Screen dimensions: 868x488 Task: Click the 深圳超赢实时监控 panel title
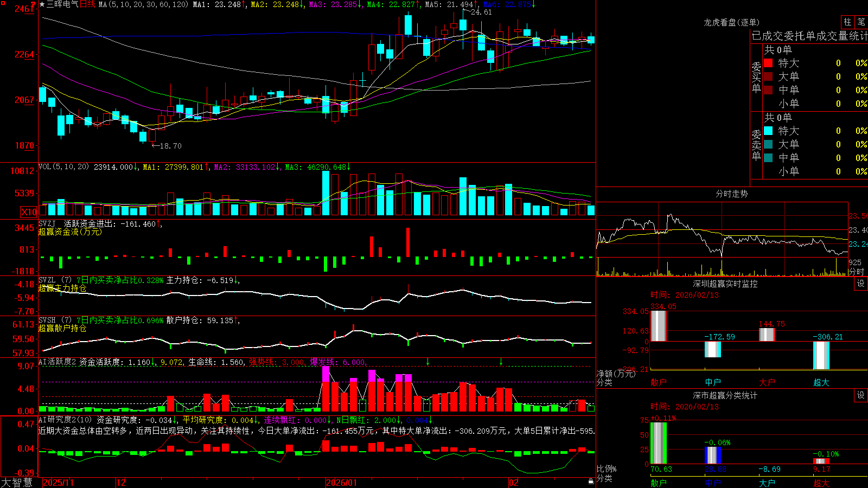tap(725, 284)
